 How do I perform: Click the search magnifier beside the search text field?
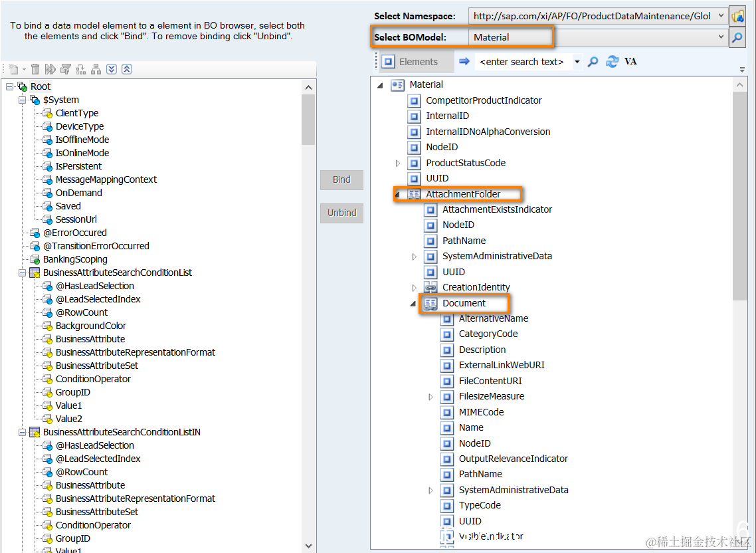(x=593, y=62)
